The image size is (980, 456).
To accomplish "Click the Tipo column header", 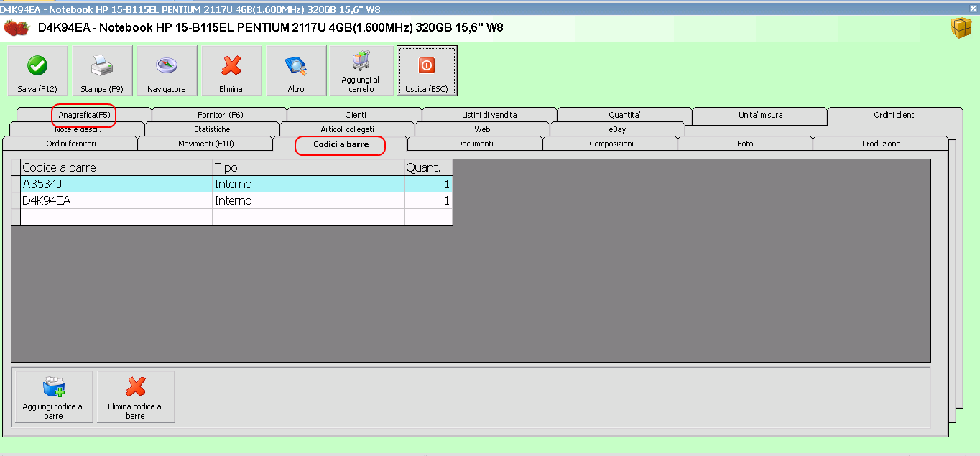I will pyautogui.click(x=308, y=167).
